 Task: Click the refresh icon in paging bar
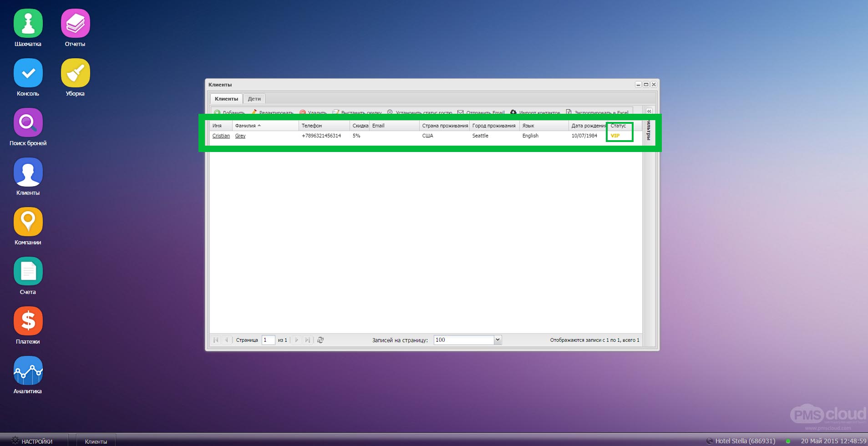(320, 340)
